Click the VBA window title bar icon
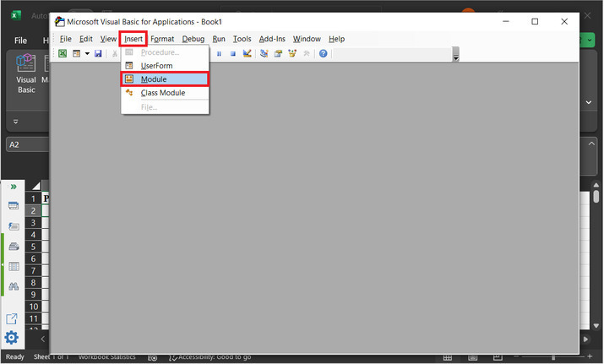This screenshot has height=364, width=604. point(60,22)
